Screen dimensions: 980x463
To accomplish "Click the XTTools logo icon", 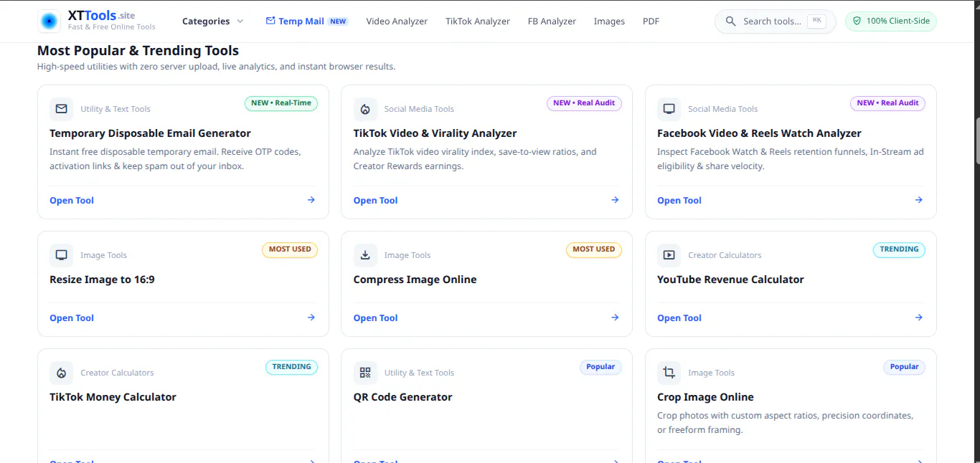I will point(50,21).
